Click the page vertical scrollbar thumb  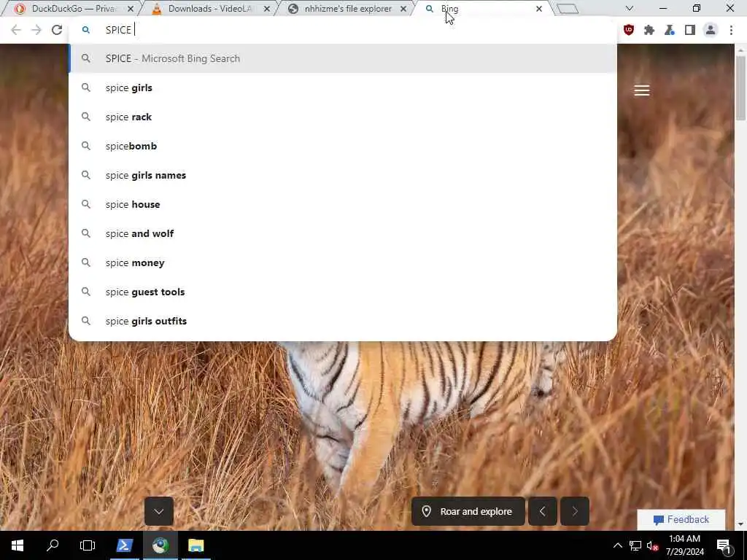point(740,88)
